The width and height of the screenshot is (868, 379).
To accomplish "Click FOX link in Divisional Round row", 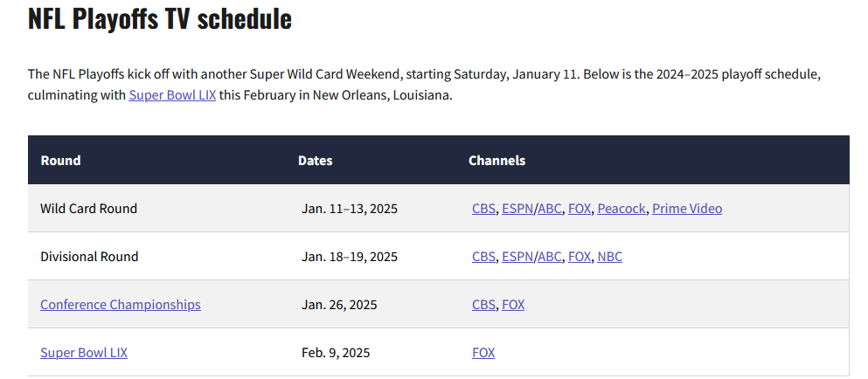I will click(579, 257).
